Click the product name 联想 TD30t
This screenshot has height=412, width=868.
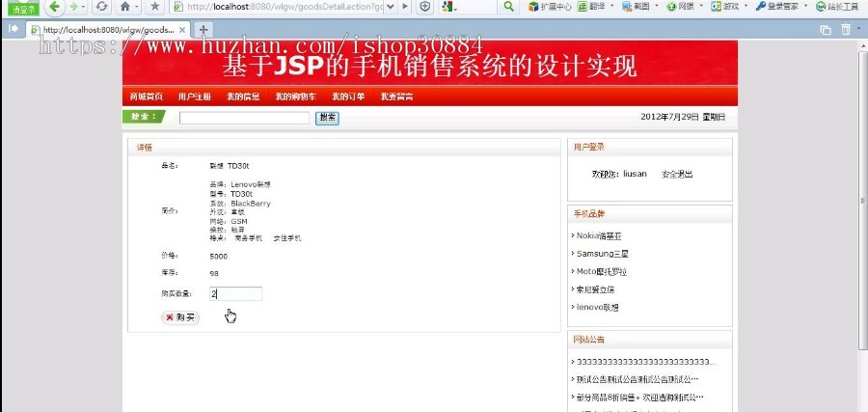point(230,166)
